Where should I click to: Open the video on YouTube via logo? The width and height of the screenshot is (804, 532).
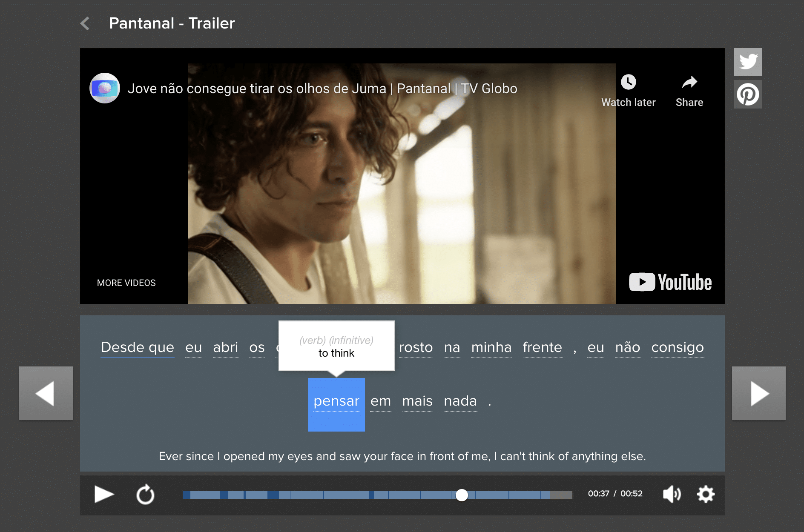coord(670,282)
